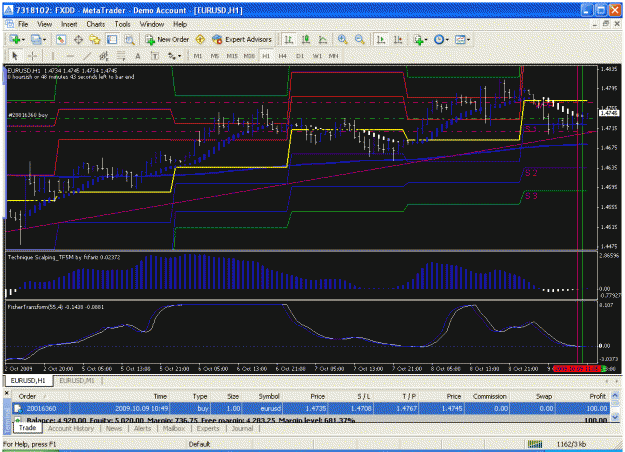Select the Fibonacci Retracement tool

tap(121, 56)
